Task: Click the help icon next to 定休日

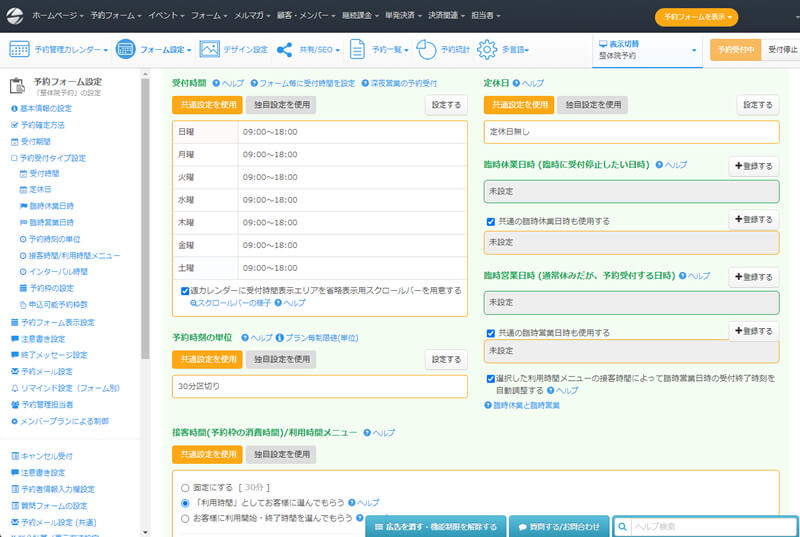Action: tap(516, 84)
